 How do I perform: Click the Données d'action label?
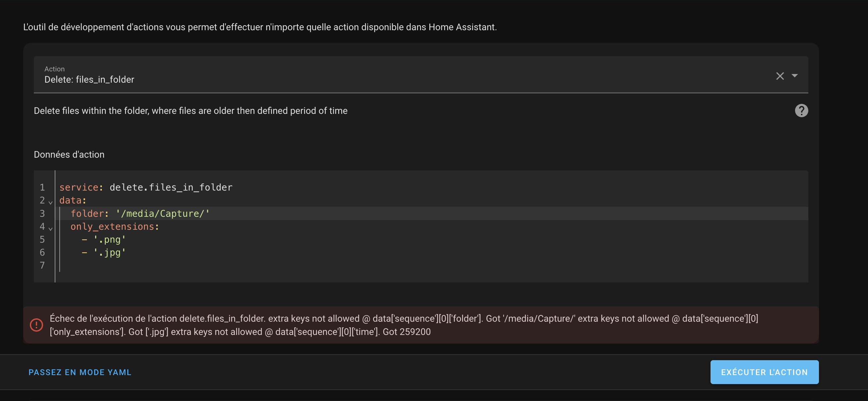pyautogui.click(x=69, y=154)
